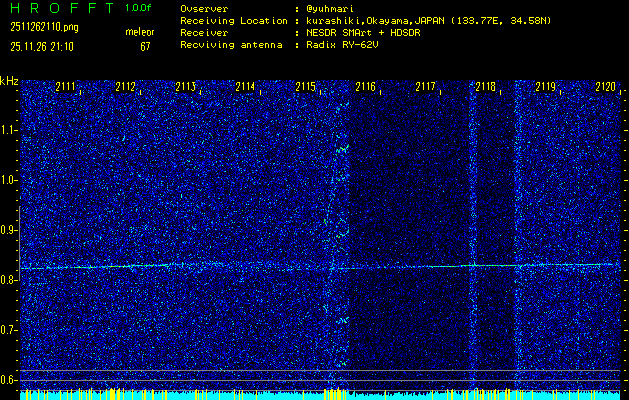Select the 2116 time marker
Image resolution: width=629 pixels, height=400 pixels.
click(366, 88)
